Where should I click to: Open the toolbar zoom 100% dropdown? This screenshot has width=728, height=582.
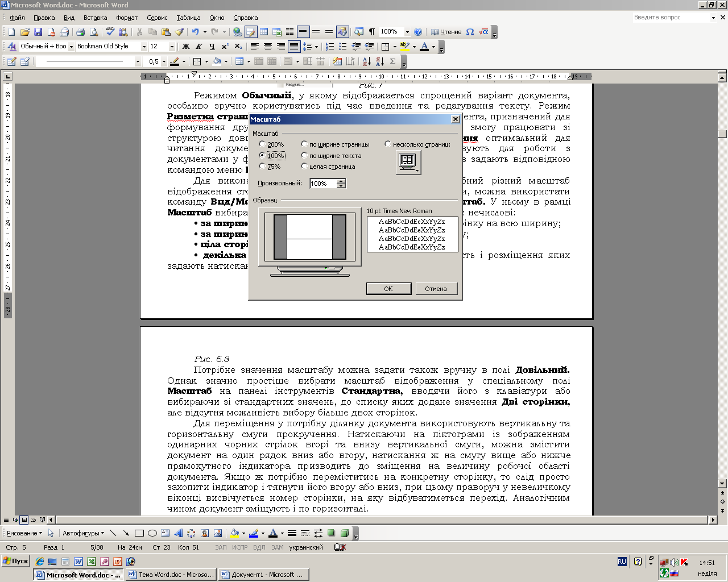tap(407, 32)
